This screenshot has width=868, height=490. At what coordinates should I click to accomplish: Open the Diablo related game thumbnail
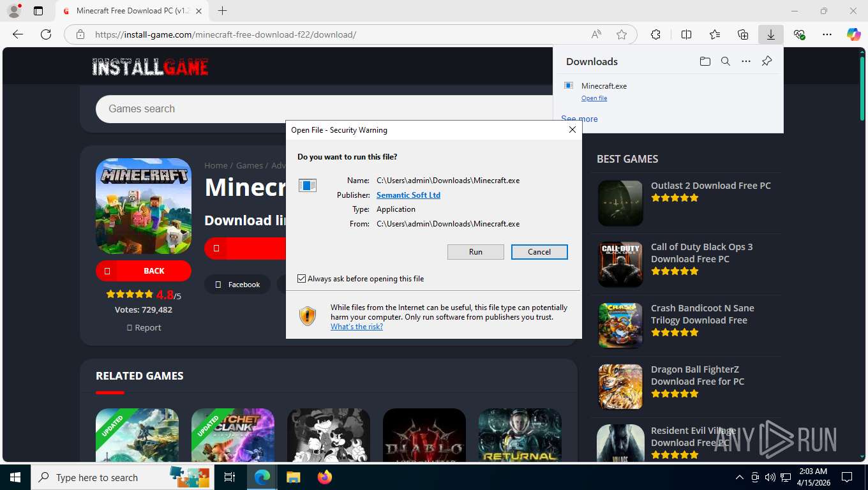[424, 434]
